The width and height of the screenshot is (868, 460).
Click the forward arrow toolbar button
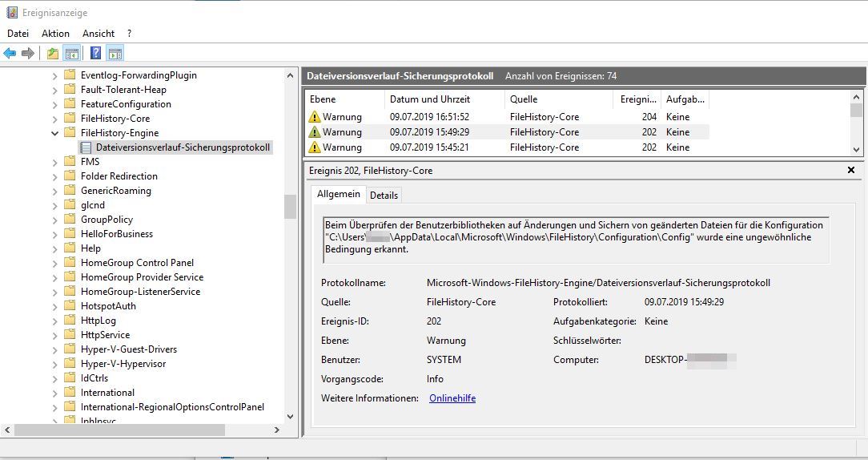(x=28, y=54)
